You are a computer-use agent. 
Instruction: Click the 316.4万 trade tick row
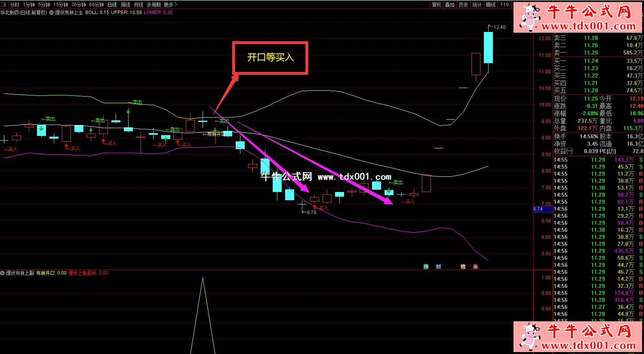tap(598, 300)
